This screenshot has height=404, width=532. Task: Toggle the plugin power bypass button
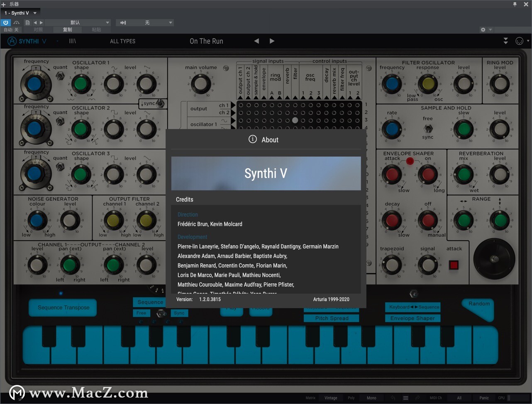(x=6, y=22)
